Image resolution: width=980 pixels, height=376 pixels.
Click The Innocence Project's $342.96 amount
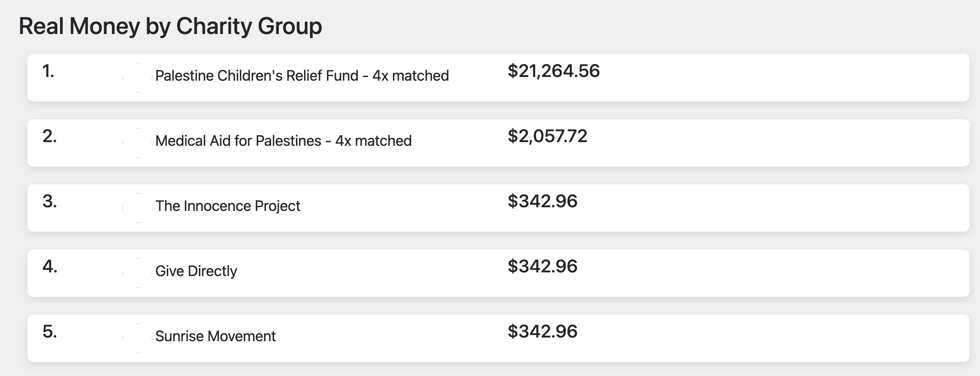click(x=542, y=201)
